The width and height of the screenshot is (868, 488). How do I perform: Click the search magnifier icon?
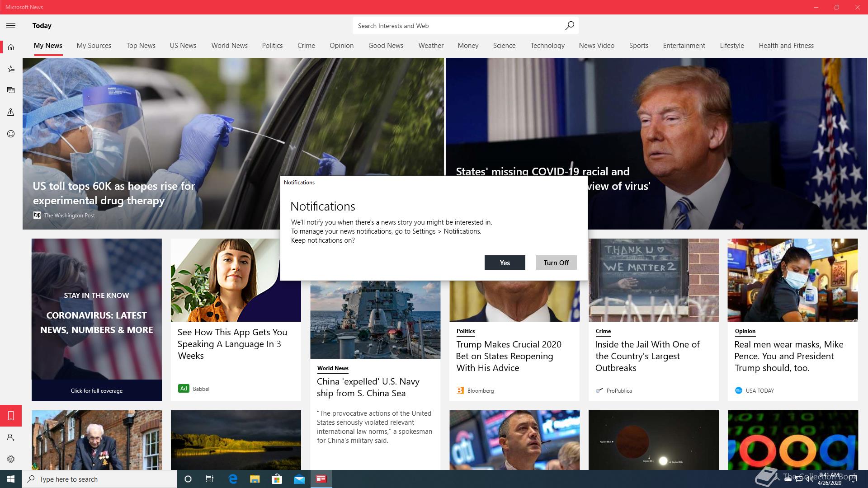pos(569,26)
